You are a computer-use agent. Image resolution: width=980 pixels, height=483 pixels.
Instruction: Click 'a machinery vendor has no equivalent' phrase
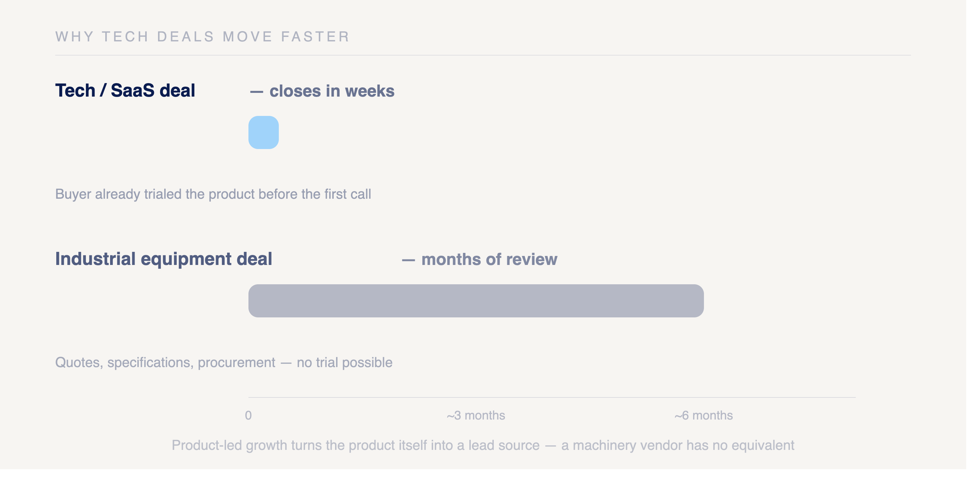pos(678,445)
